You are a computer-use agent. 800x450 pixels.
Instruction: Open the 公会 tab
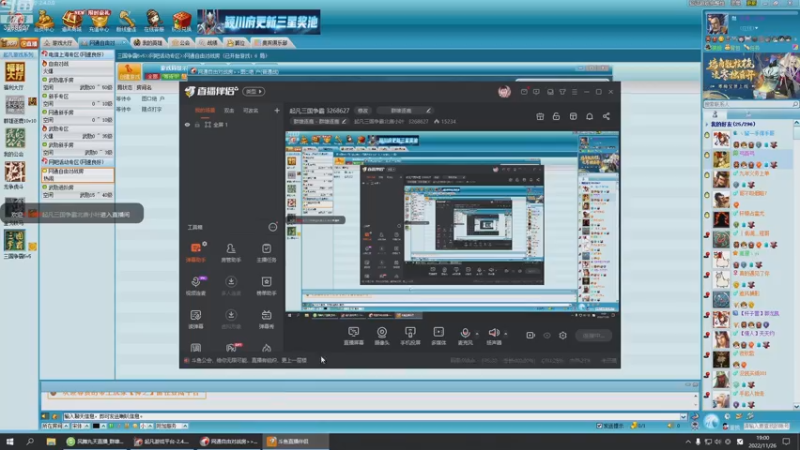(x=181, y=43)
